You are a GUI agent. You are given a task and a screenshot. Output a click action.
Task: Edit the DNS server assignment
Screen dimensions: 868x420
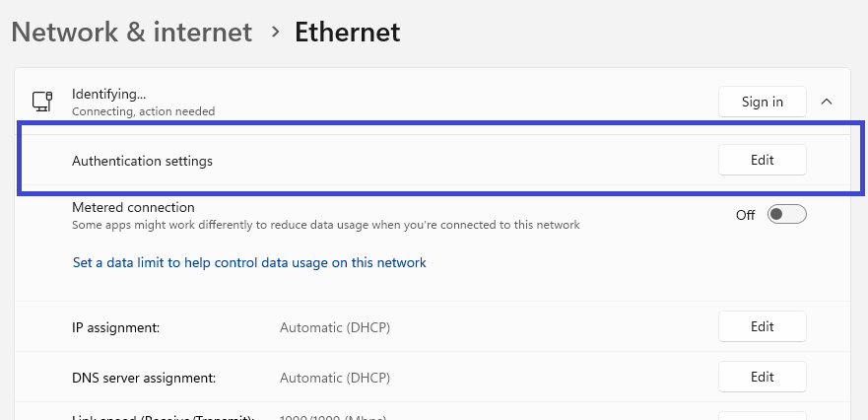(x=762, y=377)
